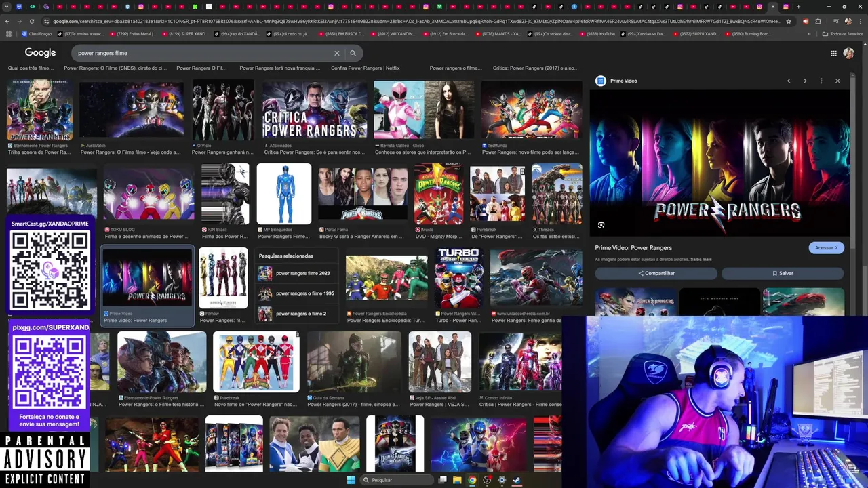Image resolution: width=868 pixels, height=488 pixels.
Task: Open the Todos os favoritos folder
Action: 843,33
